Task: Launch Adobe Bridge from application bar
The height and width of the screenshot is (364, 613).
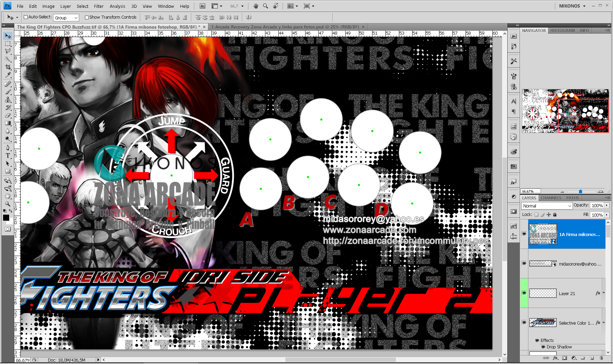Action: pyautogui.click(x=203, y=6)
